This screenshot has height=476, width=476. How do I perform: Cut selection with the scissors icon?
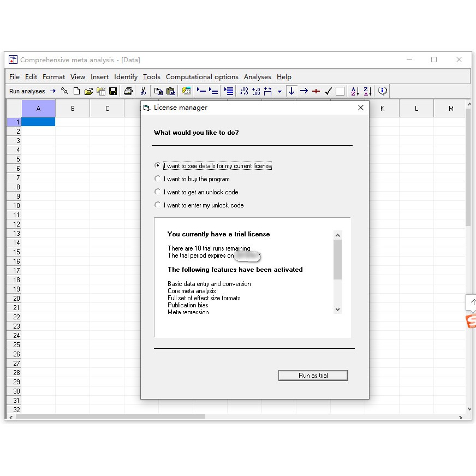(x=143, y=91)
